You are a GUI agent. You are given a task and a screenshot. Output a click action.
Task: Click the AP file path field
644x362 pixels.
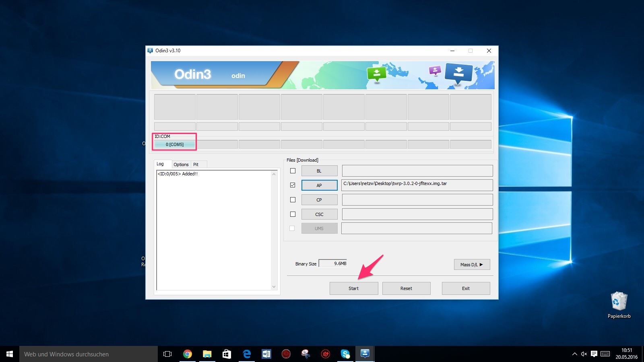click(x=417, y=185)
